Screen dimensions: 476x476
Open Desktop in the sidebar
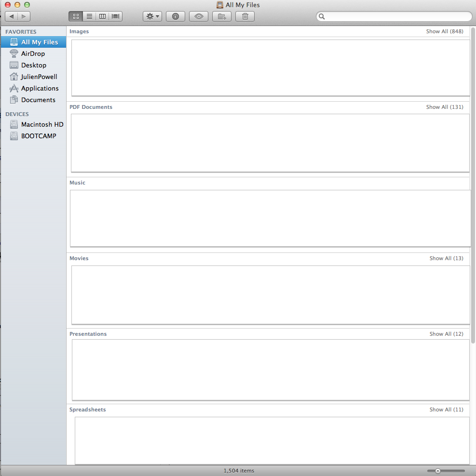(x=33, y=65)
